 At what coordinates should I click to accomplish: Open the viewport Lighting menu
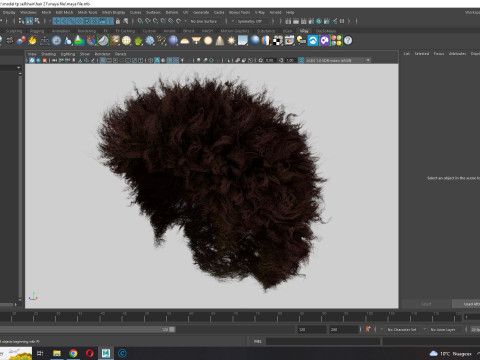tap(68, 54)
